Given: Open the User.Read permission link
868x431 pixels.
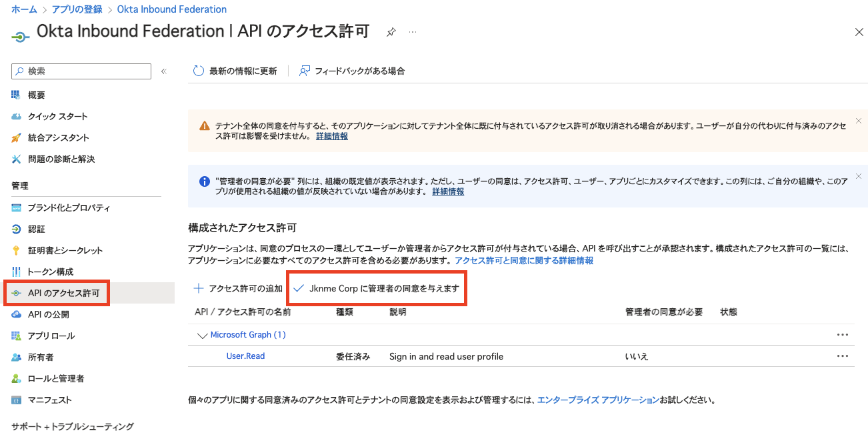Looking at the screenshot, I should pyautogui.click(x=245, y=356).
